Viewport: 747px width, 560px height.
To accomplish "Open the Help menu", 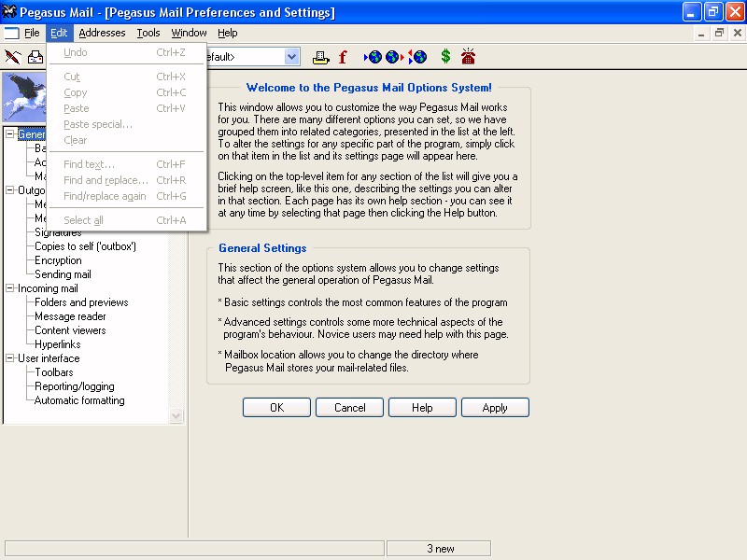I will point(228,33).
